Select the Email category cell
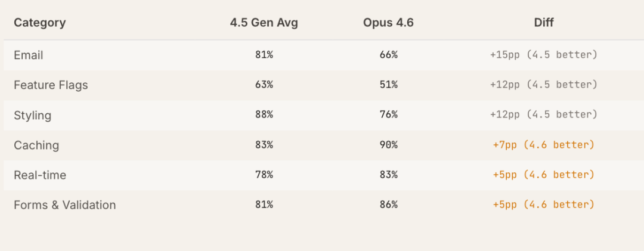 click(x=29, y=55)
